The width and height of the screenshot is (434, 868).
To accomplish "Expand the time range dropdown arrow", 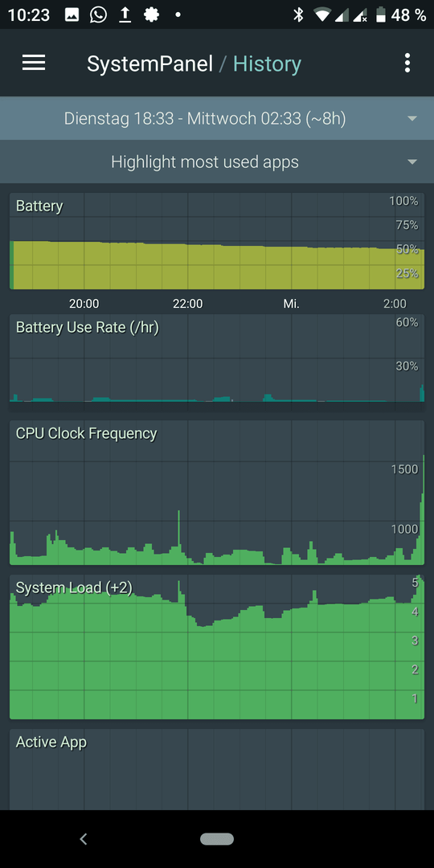I will pos(411,118).
